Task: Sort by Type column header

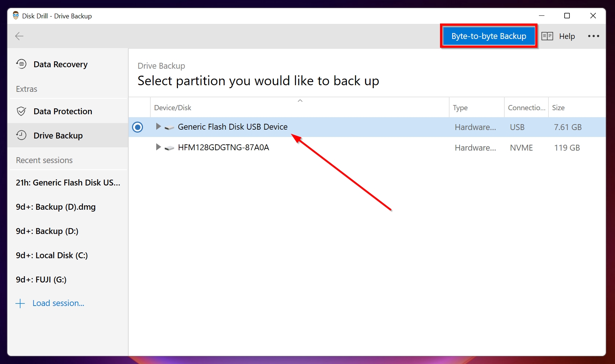Action: pyautogui.click(x=477, y=108)
